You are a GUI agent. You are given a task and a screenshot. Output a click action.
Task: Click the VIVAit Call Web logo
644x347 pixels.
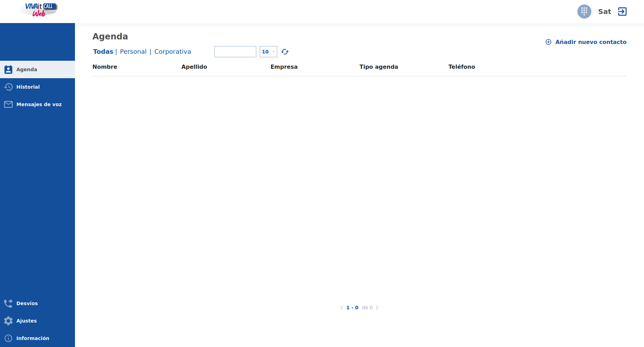[39, 10]
